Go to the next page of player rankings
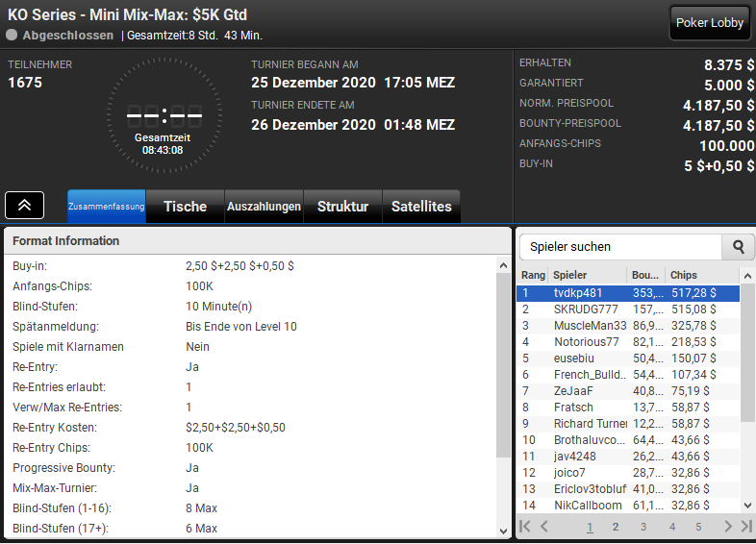Screen dimensions: 756x544 coord(728,526)
